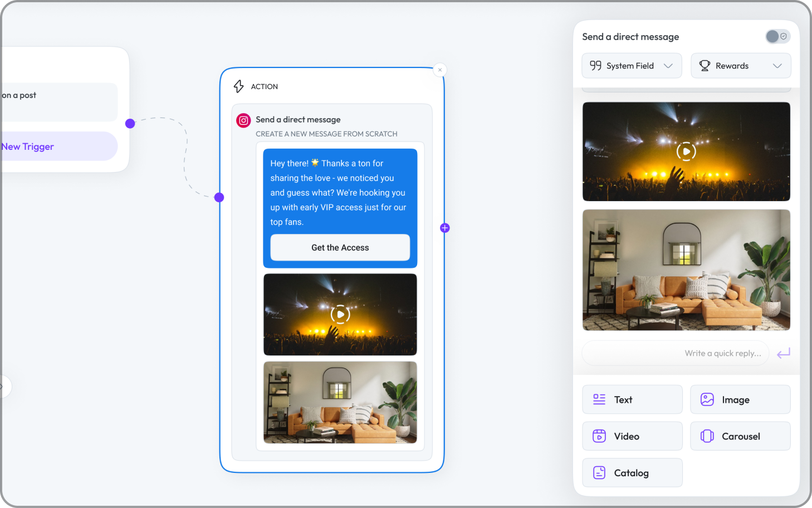Play the concert video in Action card
The height and width of the screenshot is (508, 812).
pyautogui.click(x=340, y=314)
